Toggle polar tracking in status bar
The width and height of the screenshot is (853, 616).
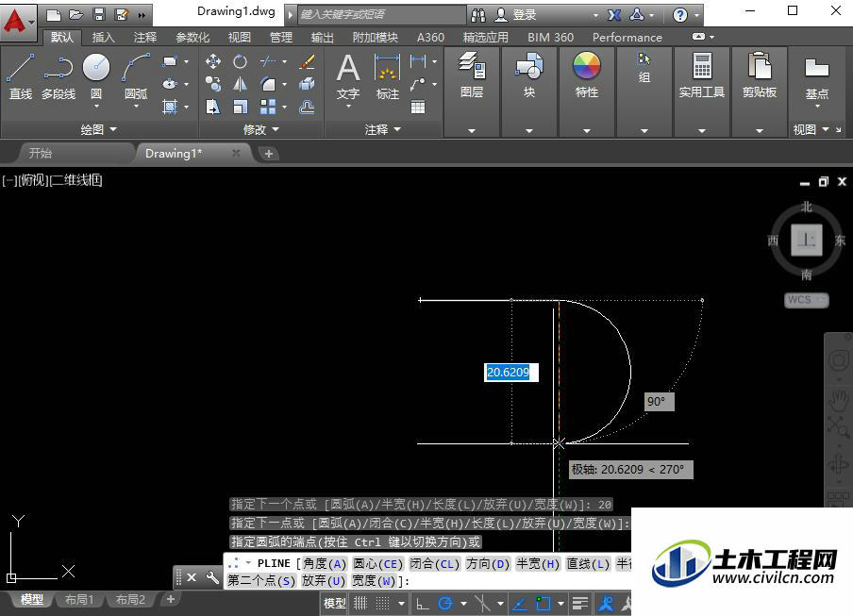click(445, 603)
